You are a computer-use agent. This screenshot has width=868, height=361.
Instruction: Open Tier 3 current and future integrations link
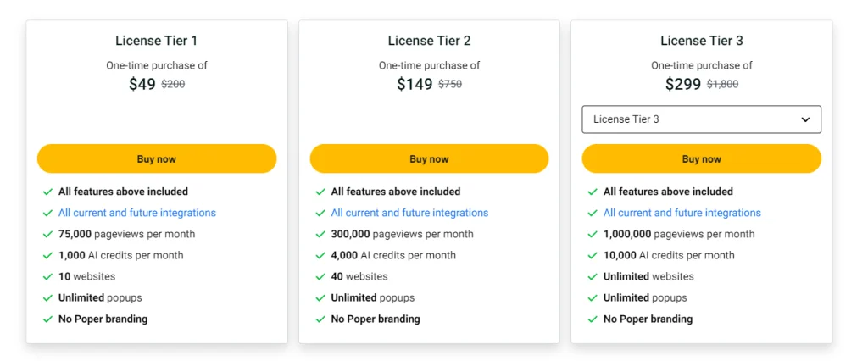pyautogui.click(x=682, y=213)
